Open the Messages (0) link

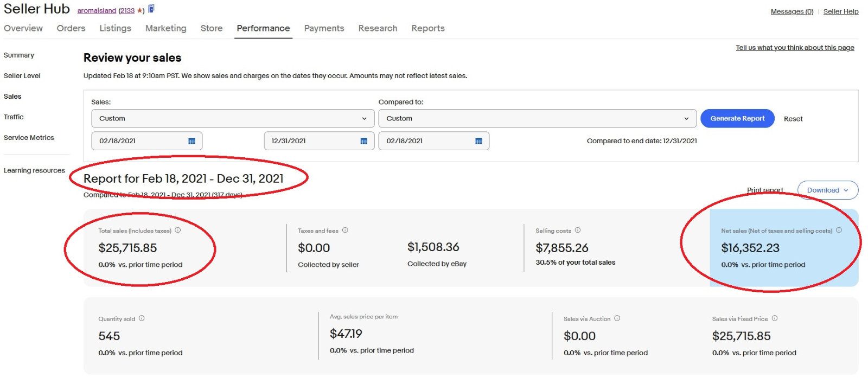tap(792, 11)
